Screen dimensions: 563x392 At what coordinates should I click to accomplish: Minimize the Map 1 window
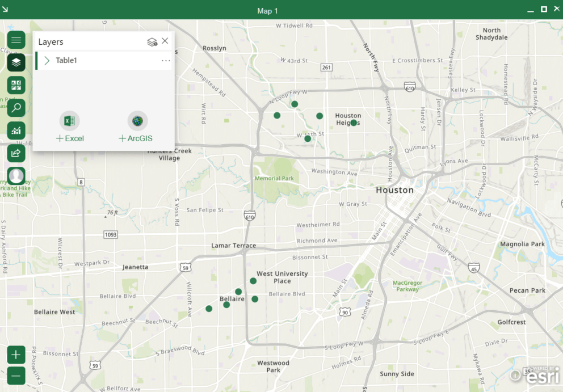pyautogui.click(x=531, y=11)
